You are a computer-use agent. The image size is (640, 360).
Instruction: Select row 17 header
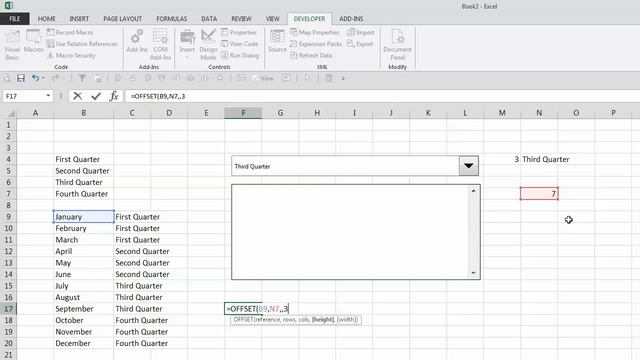coord(8,309)
